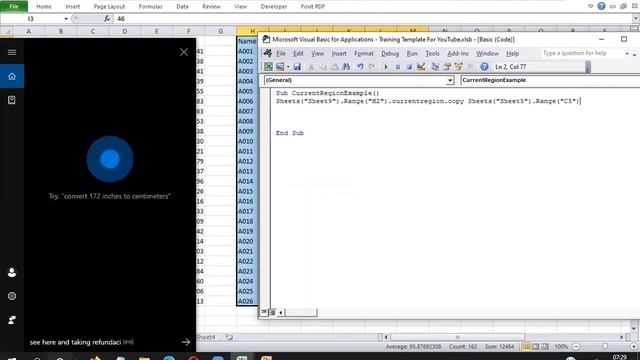The height and width of the screenshot is (360, 640).
Task: Expand the Excel formula bar
Action: click(636, 18)
